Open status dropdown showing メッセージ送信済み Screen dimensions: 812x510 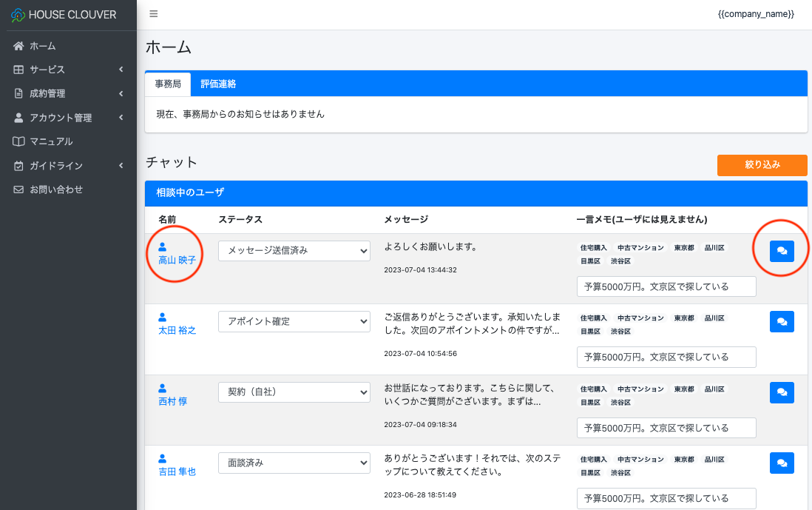(294, 251)
